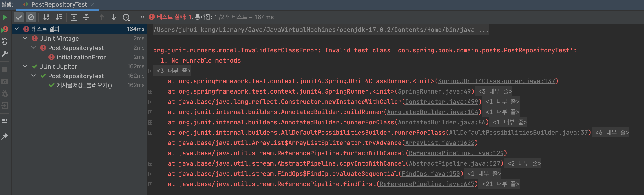
Task: Open AnnotatedBuilder.java:104 link
Action: tap(433, 112)
